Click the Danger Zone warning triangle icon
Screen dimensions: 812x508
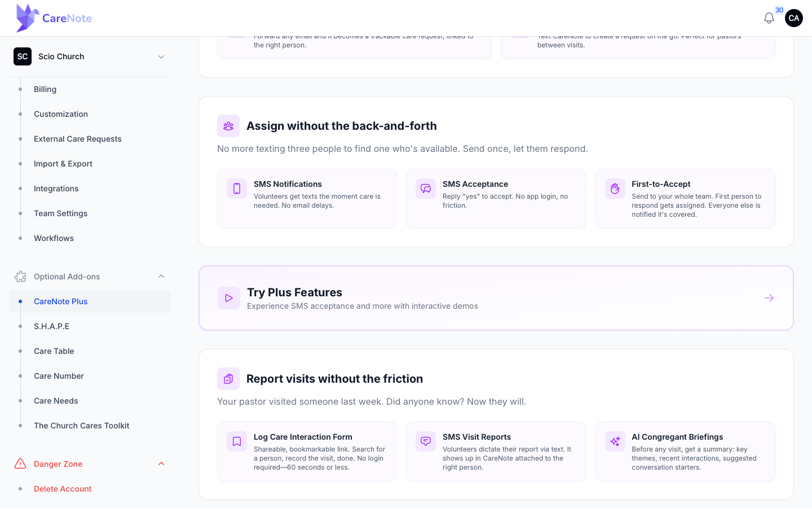click(20, 464)
